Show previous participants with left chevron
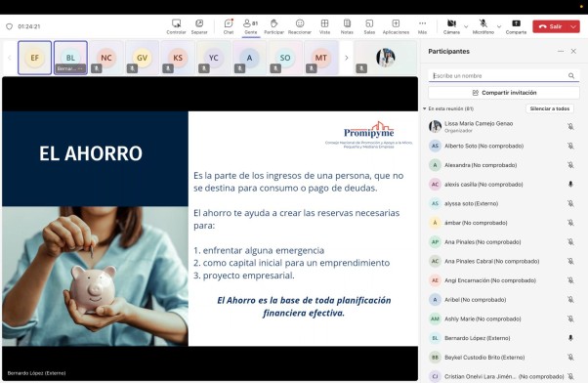 click(10, 58)
